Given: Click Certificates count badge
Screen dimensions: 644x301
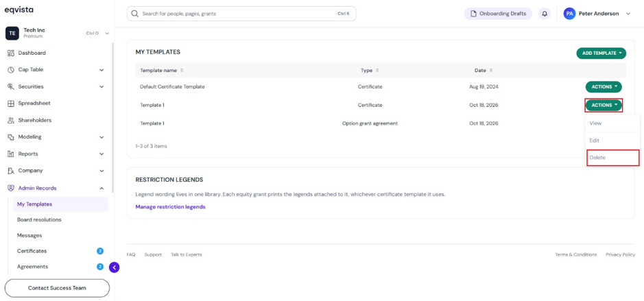Looking at the screenshot, I should 100,251.
